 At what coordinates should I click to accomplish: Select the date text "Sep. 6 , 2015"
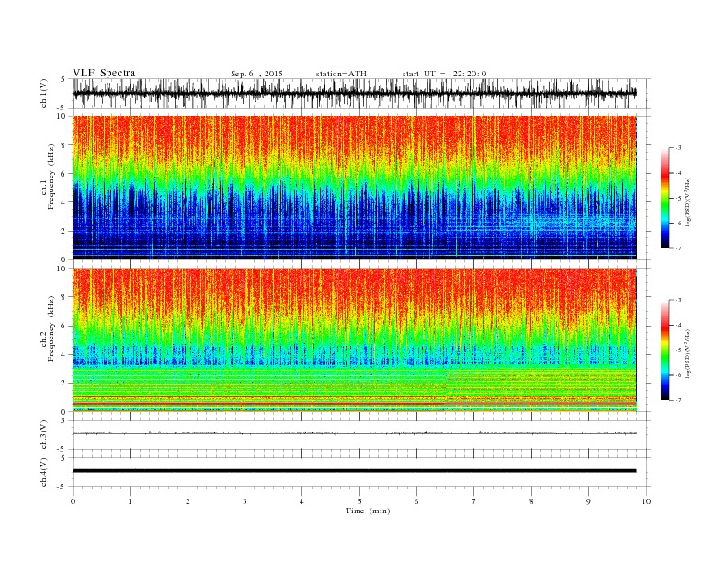coord(256,74)
